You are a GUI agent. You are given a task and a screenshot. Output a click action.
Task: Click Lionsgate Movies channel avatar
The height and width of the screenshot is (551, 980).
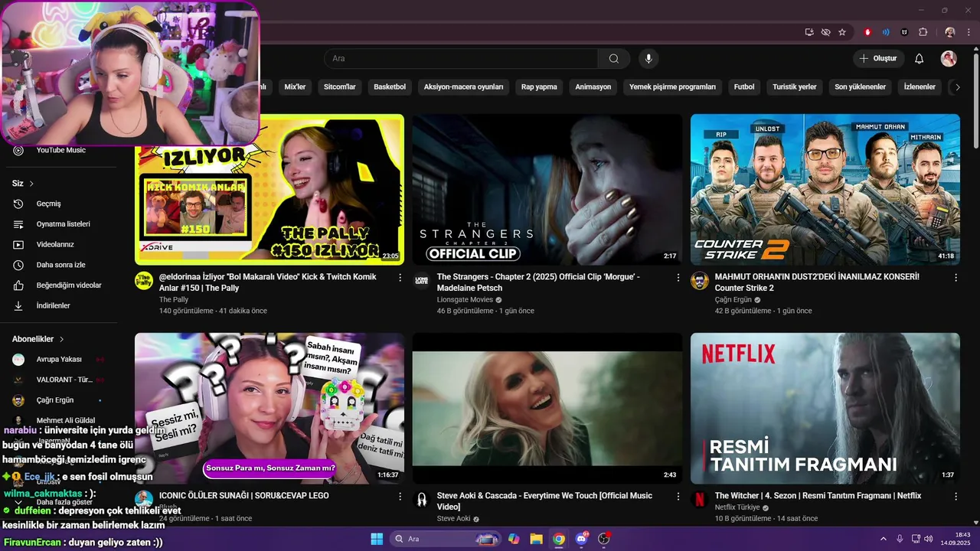tap(422, 281)
